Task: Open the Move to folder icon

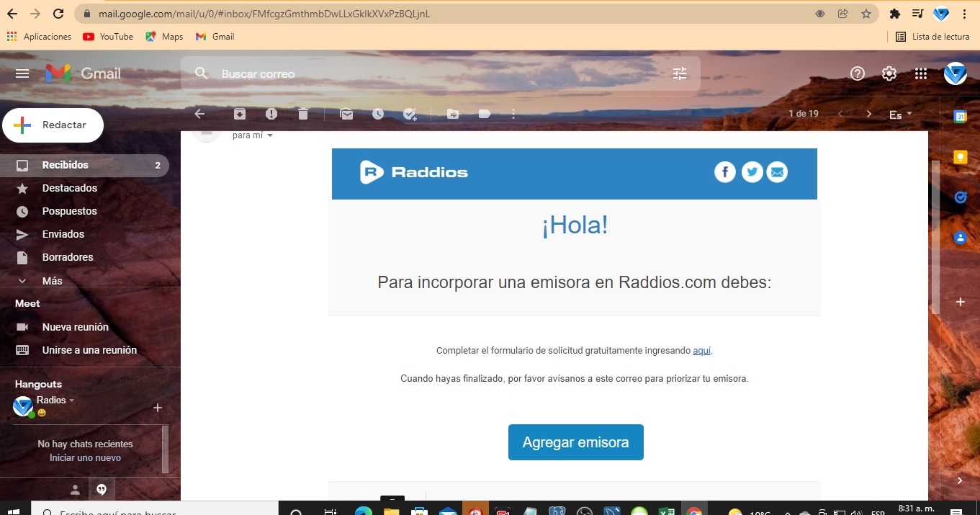Action: 452,114
